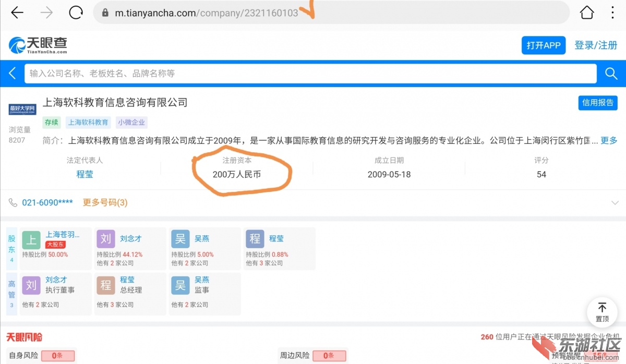Tap the white back chevron in search bar
The height and width of the screenshot is (364, 626).
tap(13, 74)
